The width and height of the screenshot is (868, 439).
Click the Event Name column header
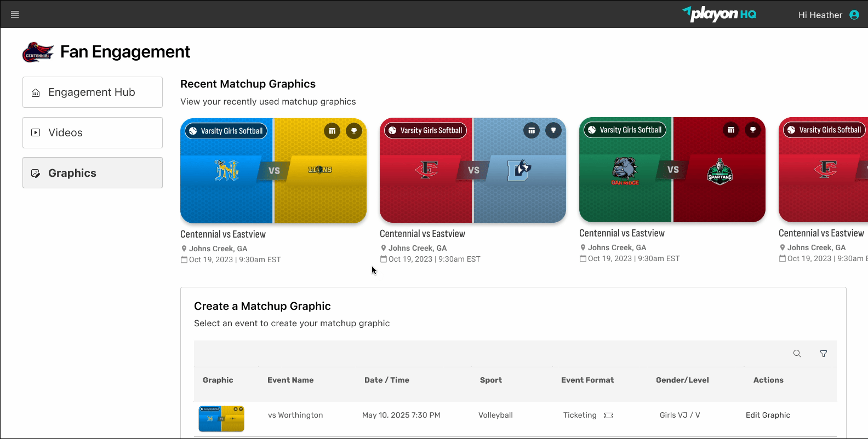point(290,380)
